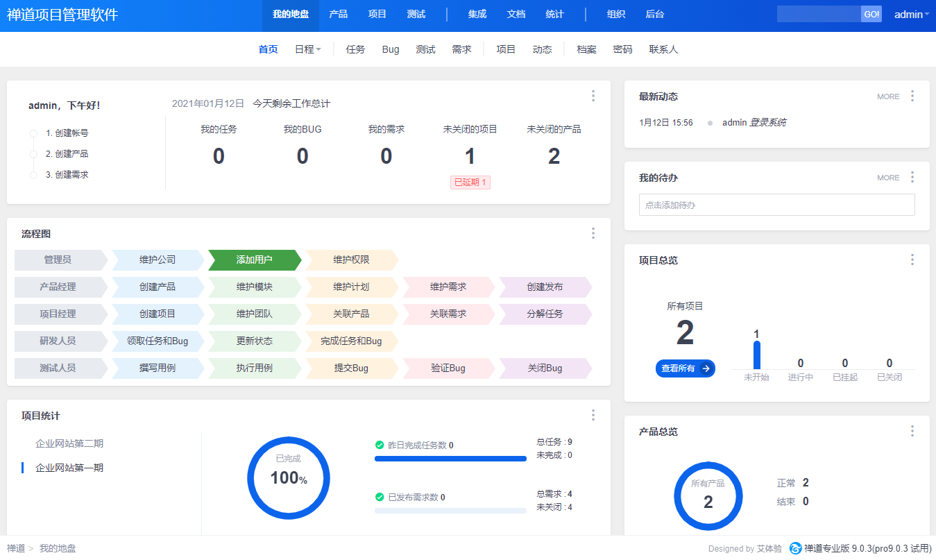Click the 已延期 1 red badge
Screen dimensions: 936x560
coord(470,183)
